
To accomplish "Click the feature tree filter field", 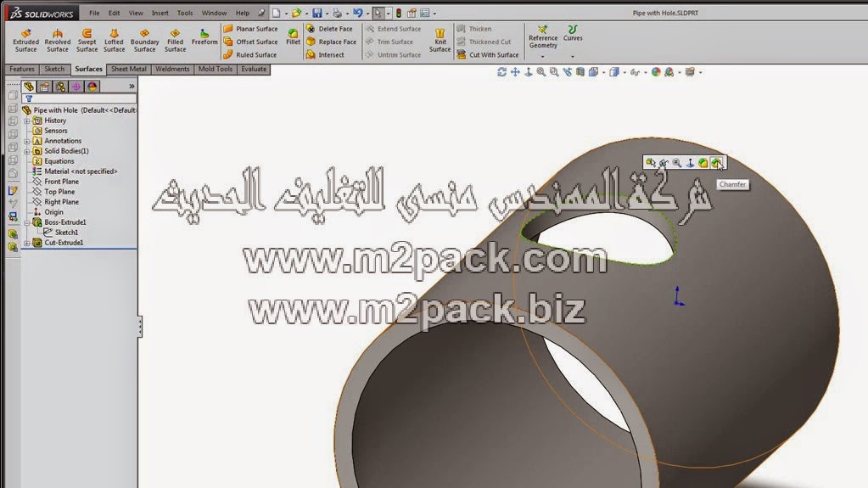I will 79,98.
